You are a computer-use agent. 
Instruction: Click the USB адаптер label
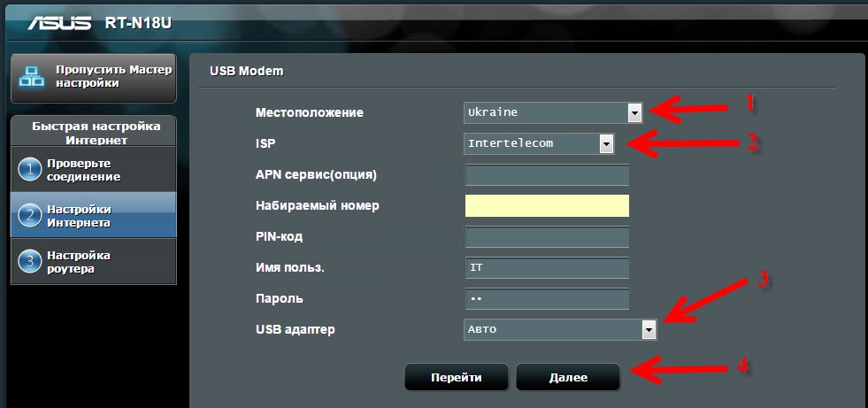[295, 330]
